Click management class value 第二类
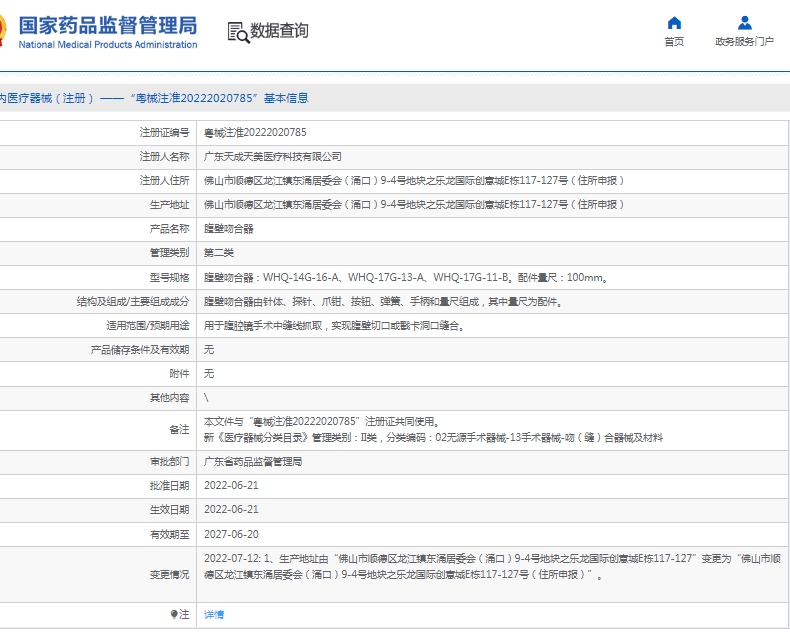 click(219, 253)
